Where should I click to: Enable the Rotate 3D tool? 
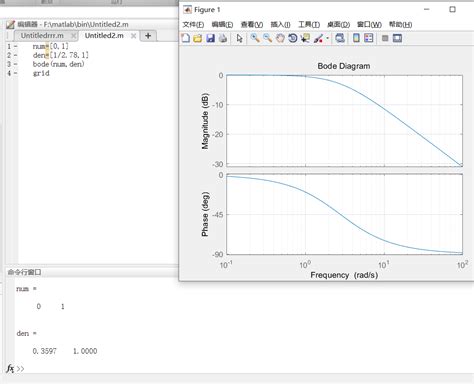(293, 38)
